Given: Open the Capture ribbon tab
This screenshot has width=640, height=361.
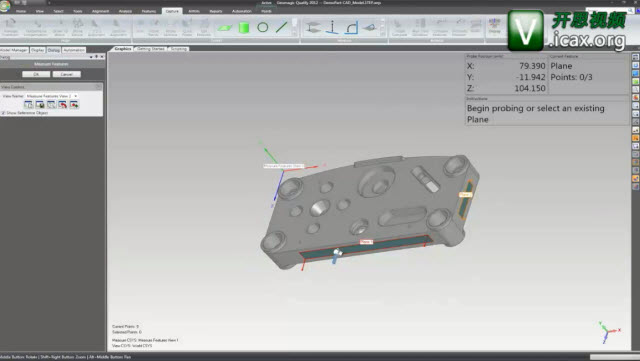Looking at the screenshot, I should click(x=172, y=11).
